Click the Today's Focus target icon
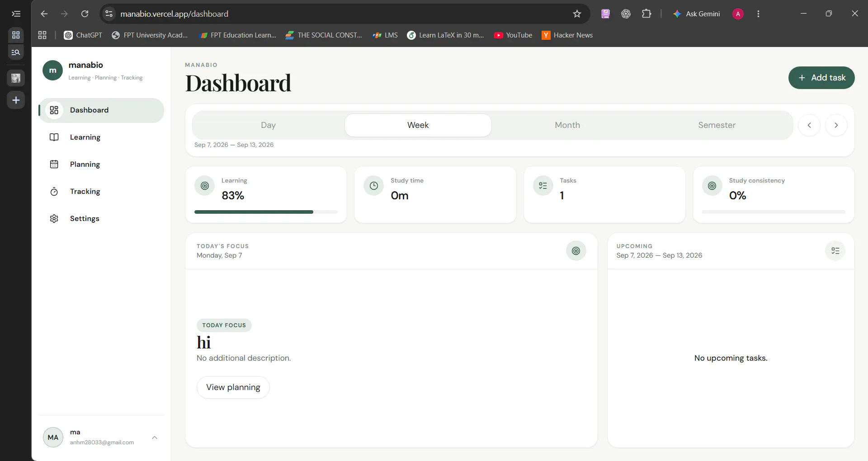 point(576,251)
